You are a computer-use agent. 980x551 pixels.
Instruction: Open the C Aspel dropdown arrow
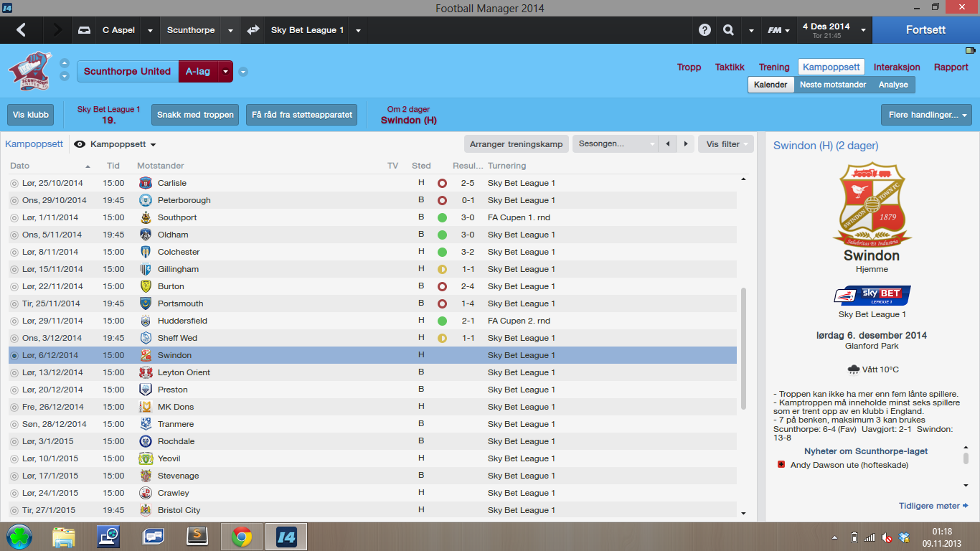point(150,31)
